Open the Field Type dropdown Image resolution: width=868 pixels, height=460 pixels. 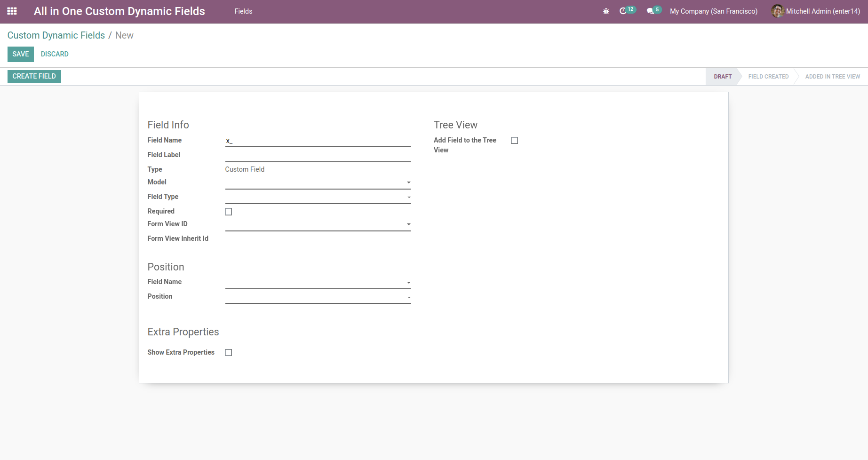318,197
